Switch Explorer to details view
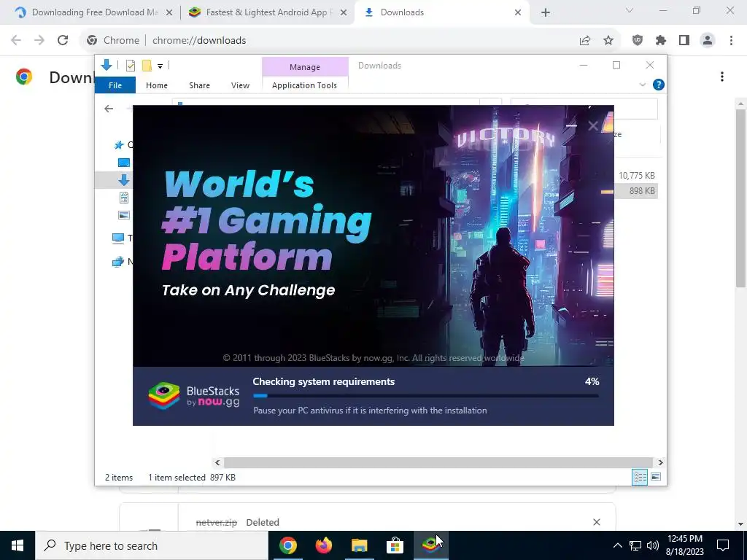 (x=640, y=477)
